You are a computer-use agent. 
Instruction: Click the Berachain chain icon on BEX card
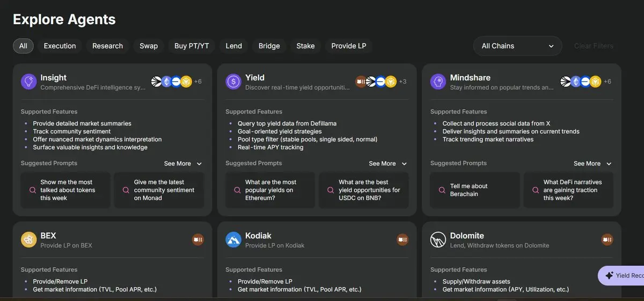(197, 240)
